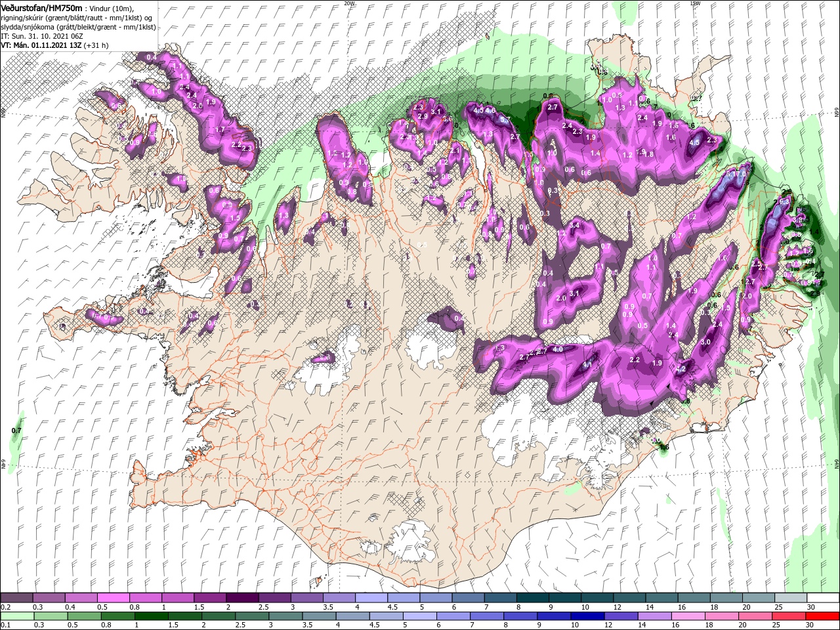Click the 'slydda/snjókoma' legend description line
840x630 pixels.
click(x=77, y=27)
